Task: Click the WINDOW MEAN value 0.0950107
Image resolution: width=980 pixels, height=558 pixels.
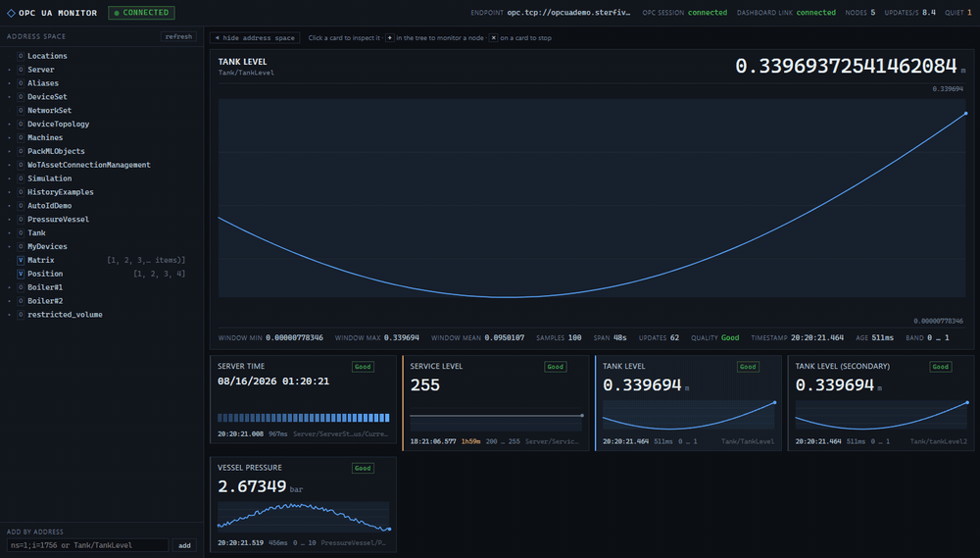Action: [x=505, y=337]
